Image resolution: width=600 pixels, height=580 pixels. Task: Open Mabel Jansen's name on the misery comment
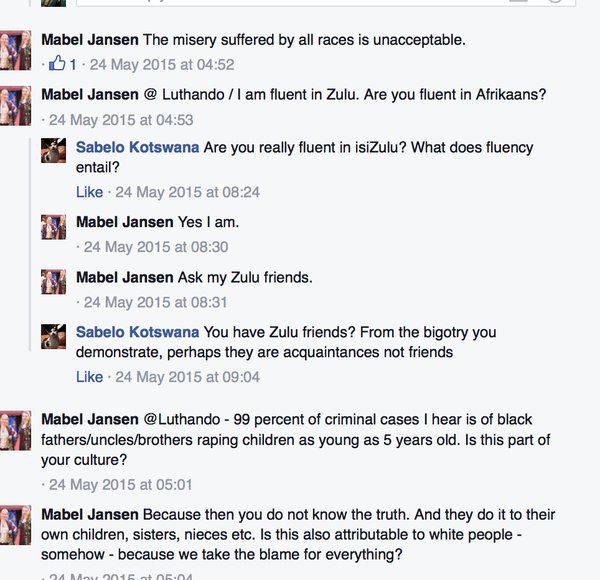(x=90, y=40)
